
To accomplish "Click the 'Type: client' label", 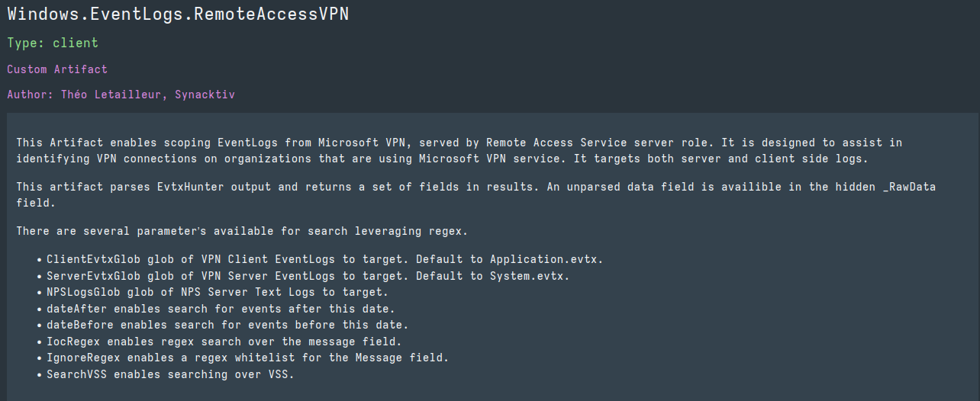I will click(x=53, y=43).
